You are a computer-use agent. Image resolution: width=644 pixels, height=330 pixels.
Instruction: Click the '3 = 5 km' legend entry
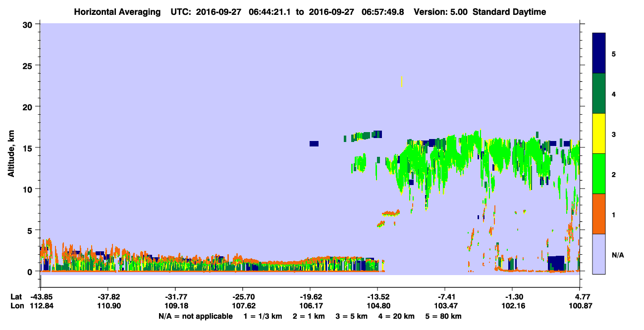[352, 316]
